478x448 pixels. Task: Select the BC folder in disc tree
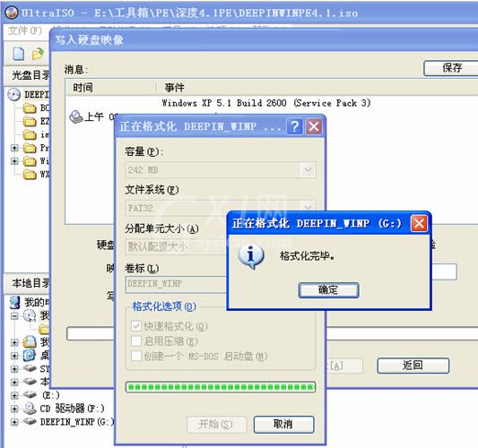30,108
